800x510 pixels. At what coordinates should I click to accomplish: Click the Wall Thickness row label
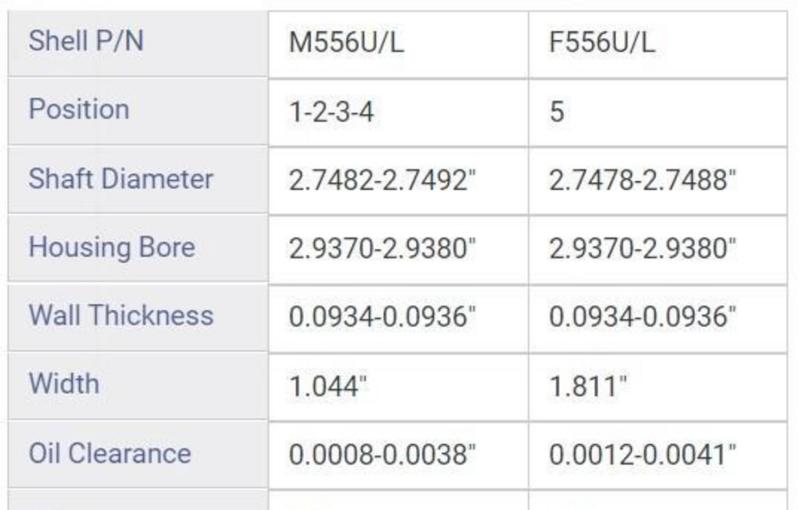point(121,315)
